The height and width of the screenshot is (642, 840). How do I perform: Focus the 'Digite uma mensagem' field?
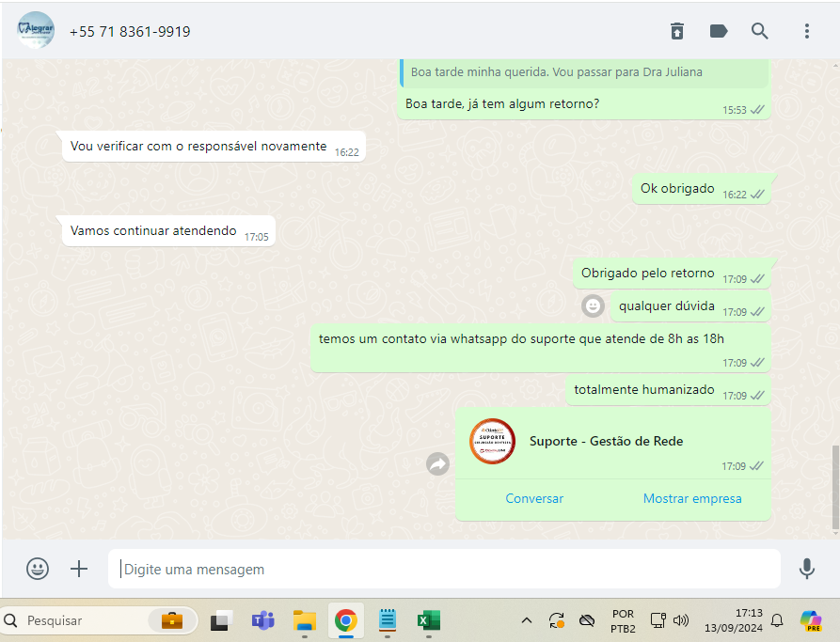[444, 569]
